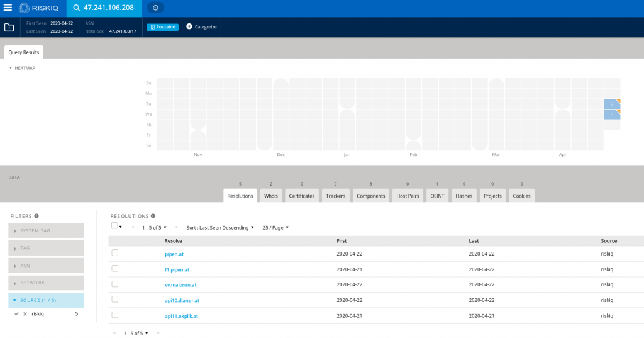This screenshot has height=338, width=644.
Task: Switch to the Hashes tab
Action: (464, 196)
